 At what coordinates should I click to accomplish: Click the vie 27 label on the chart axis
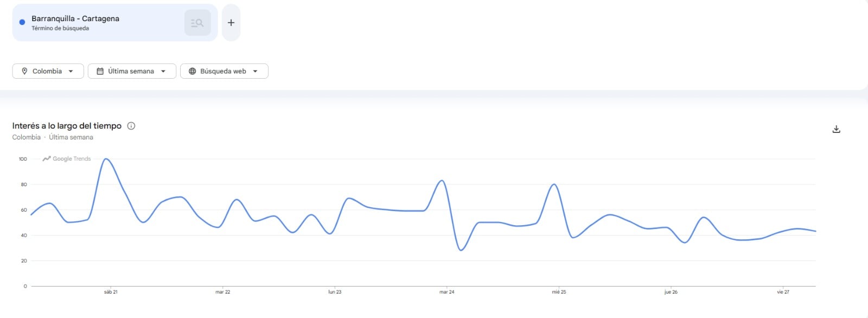[x=783, y=291]
